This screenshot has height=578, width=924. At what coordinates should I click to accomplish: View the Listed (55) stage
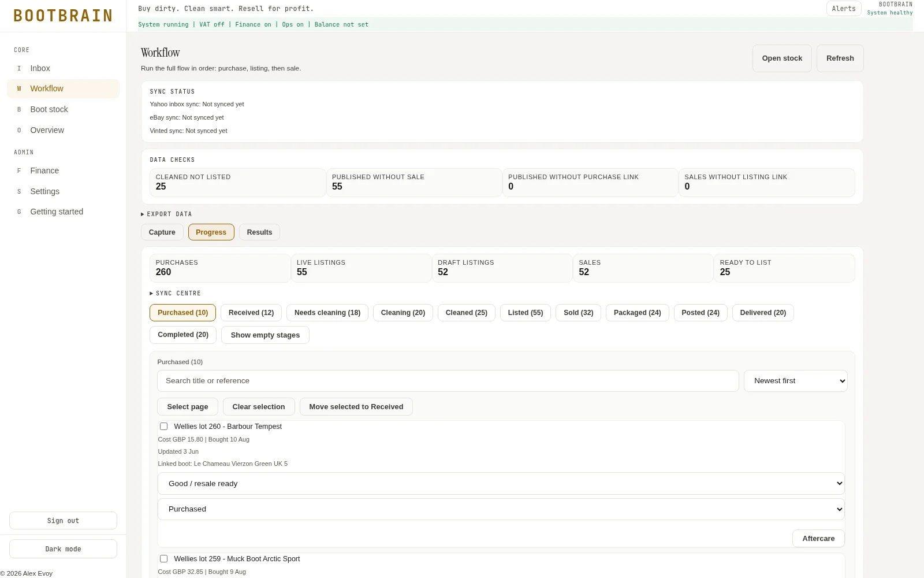(526, 313)
